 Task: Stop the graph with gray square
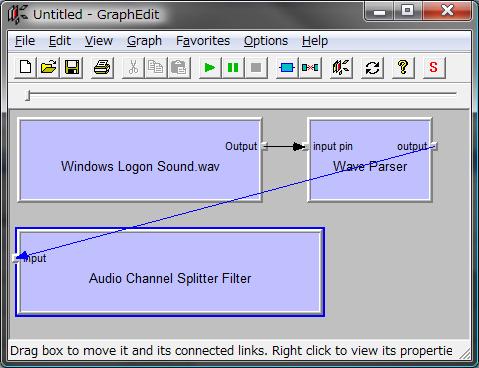256,68
